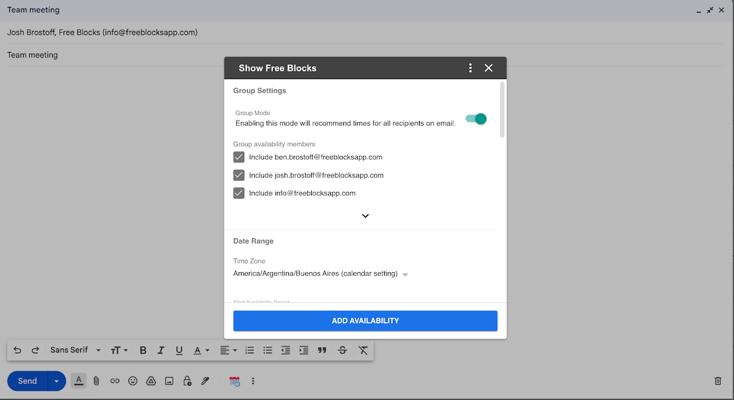Disable the Group Mode toggle
The width and height of the screenshot is (734, 400).
pyautogui.click(x=476, y=119)
